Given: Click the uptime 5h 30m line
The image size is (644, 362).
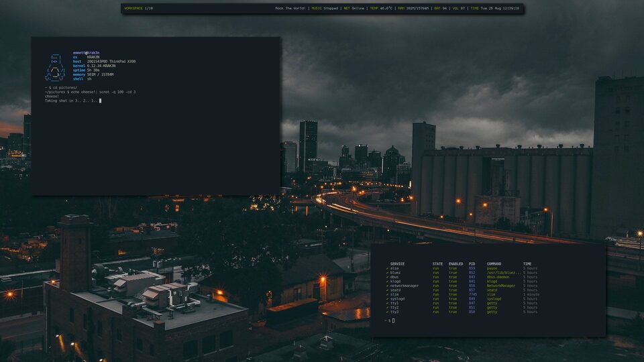Looking at the screenshot, I should click(87, 70).
